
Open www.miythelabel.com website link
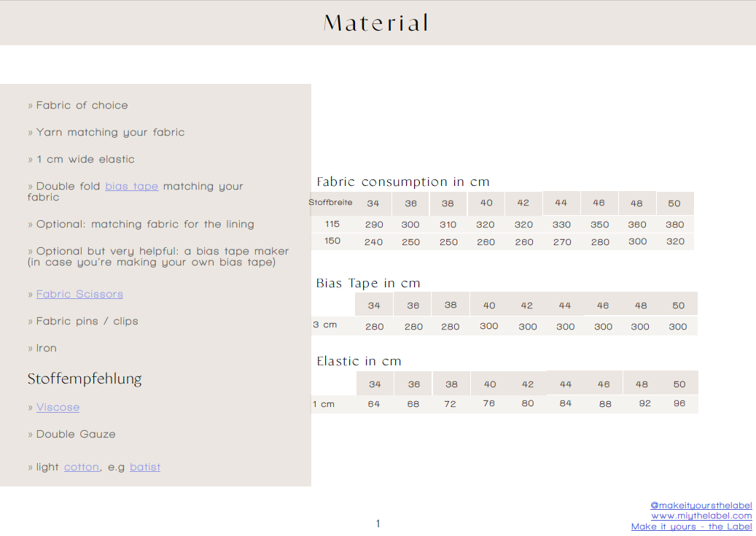coord(701,516)
